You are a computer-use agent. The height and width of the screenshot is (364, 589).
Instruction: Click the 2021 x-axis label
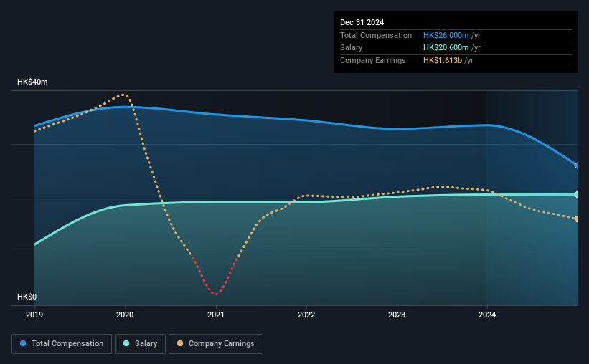[216, 315]
